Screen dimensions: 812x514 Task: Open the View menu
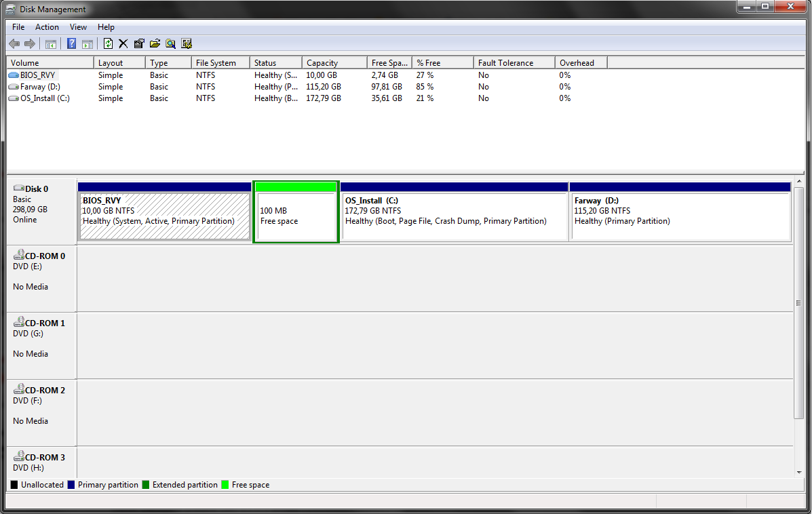(x=78, y=27)
